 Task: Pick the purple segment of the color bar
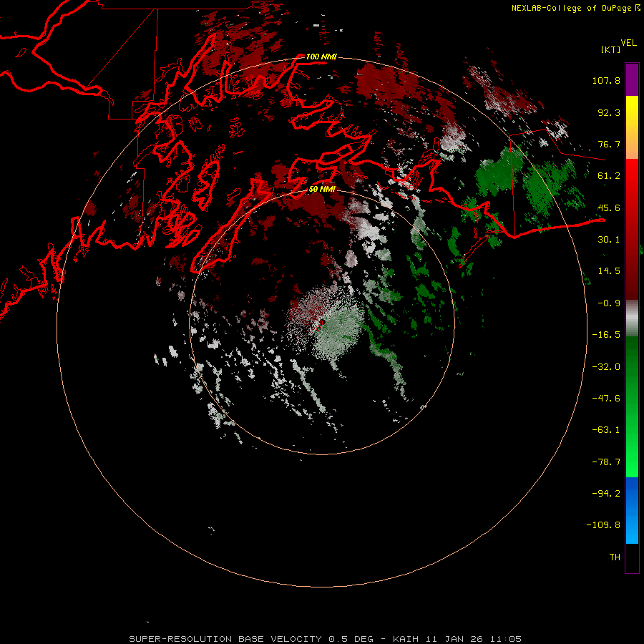632,79
